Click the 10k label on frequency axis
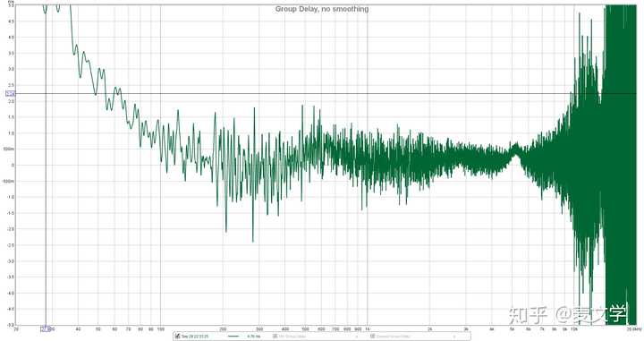Screen dimensions: 644x341 (574, 329)
